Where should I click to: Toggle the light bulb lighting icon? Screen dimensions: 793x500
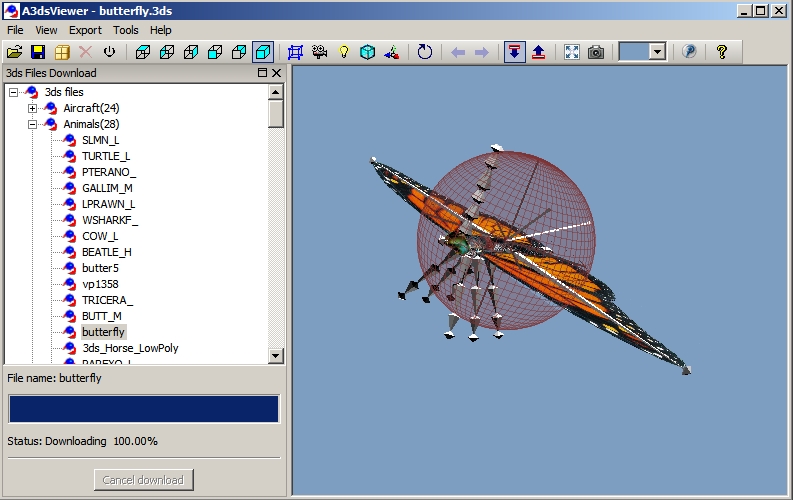coord(344,52)
